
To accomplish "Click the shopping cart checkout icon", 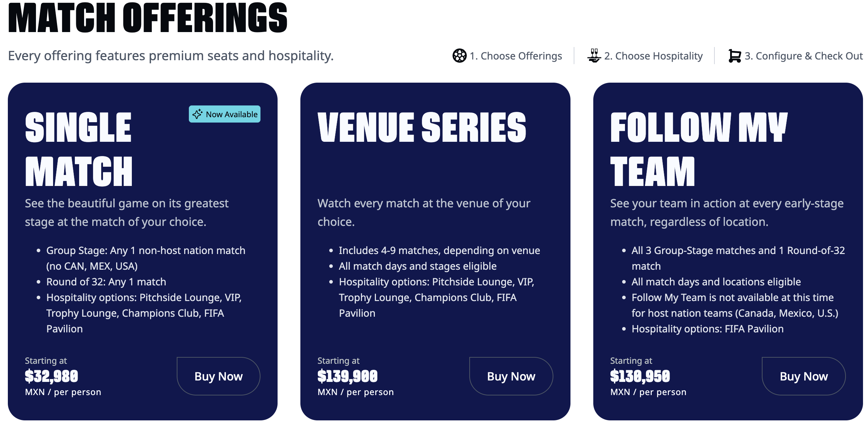I will click(735, 56).
